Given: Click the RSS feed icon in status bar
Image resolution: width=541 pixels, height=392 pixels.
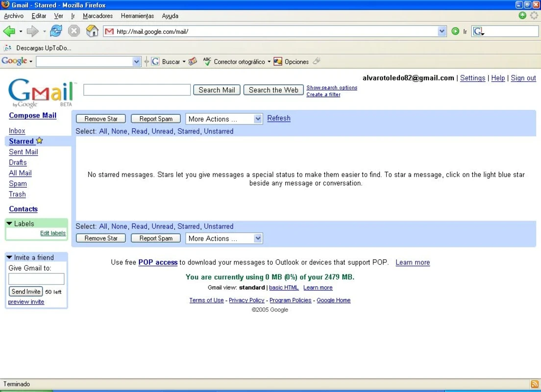Looking at the screenshot, I should 535,384.
